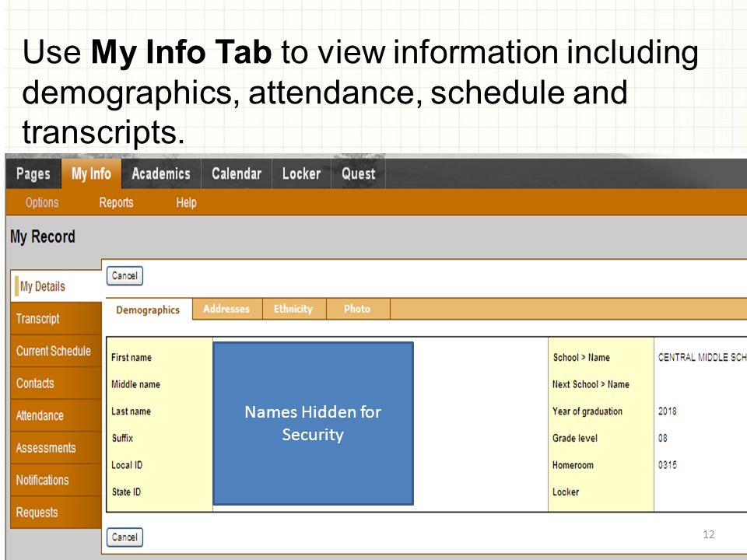This screenshot has width=747, height=560.
Task: Click the homeroom value 0315
Action: [x=668, y=465]
